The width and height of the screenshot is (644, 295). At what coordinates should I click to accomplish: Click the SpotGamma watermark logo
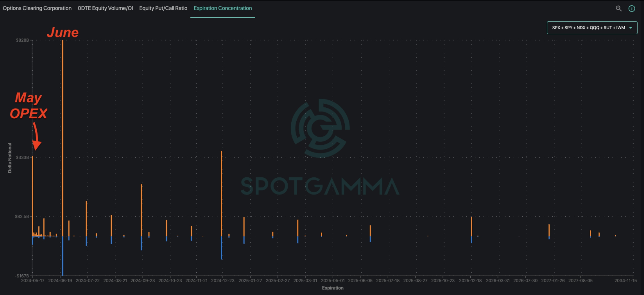[320, 128]
